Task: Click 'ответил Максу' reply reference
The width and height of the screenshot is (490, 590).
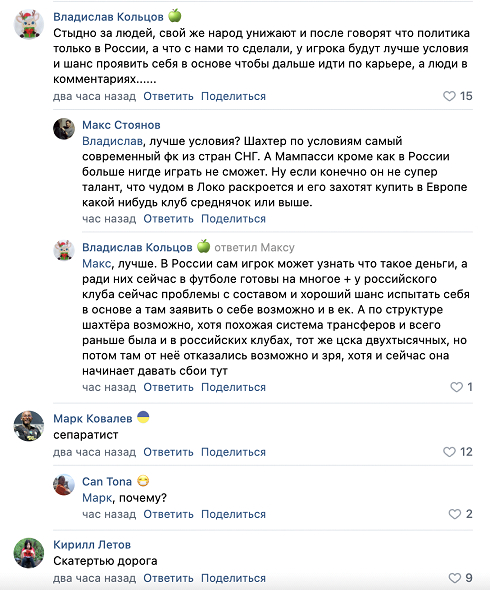Action: point(254,248)
